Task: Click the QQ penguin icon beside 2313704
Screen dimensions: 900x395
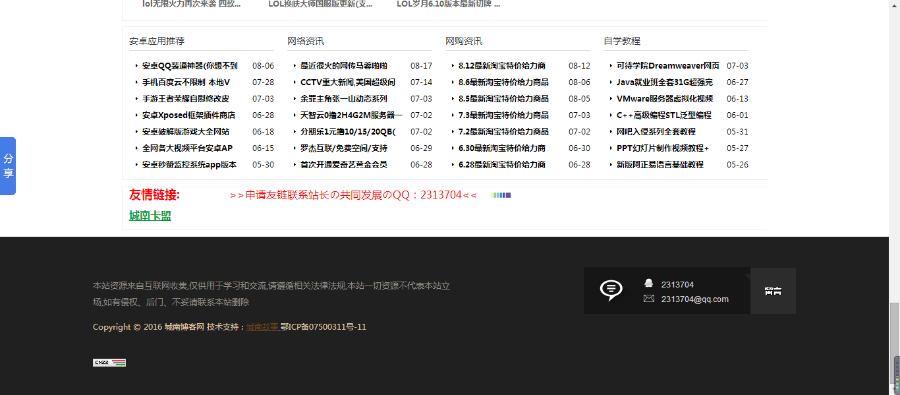Action: [649, 284]
